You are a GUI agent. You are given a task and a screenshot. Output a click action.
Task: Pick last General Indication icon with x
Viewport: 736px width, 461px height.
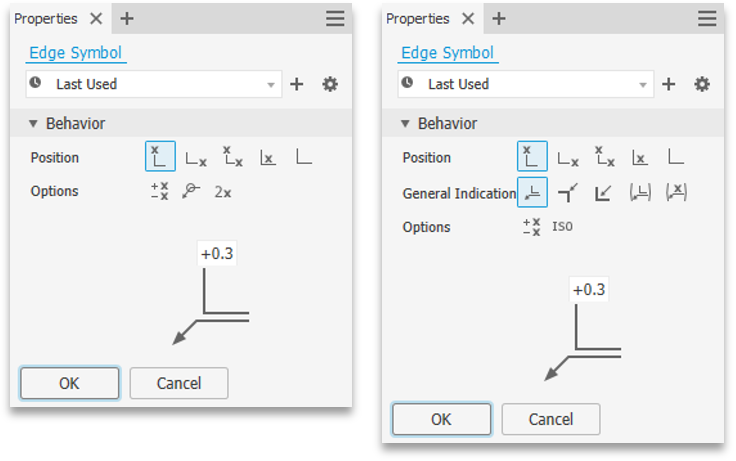[x=676, y=192]
